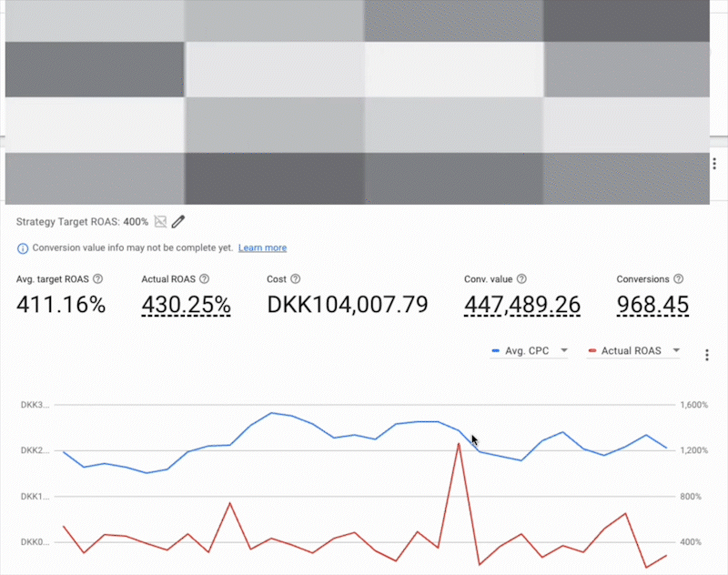The height and width of the screenshot is (575, 728).
Task: Open the chart's three-dot options menu
Action: point(707,355)
